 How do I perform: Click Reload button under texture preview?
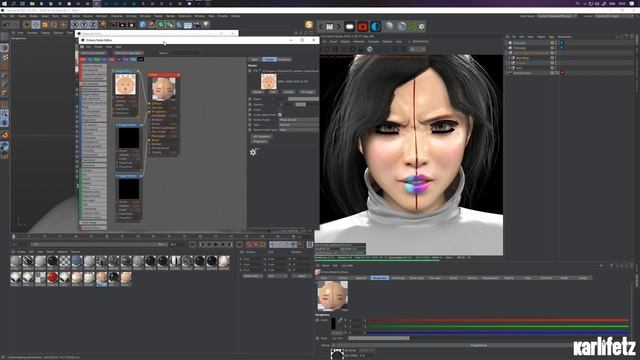(258, 92)
